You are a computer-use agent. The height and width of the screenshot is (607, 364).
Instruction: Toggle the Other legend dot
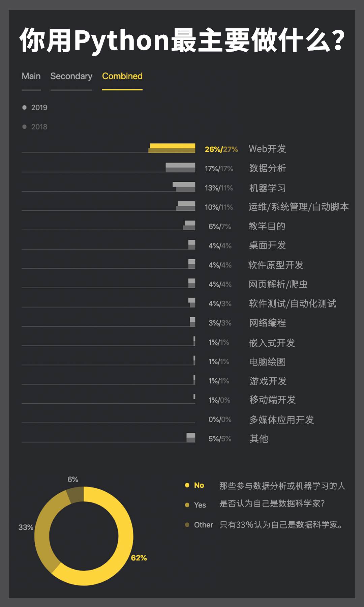point(187,524)
